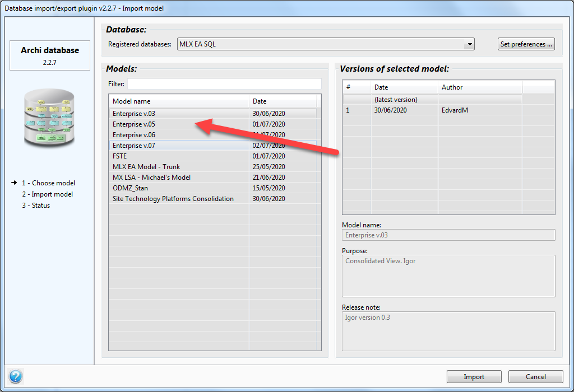This screenshot has height=392, width=574.
Task: Click Set preferences button
Action: click(526, 44)
